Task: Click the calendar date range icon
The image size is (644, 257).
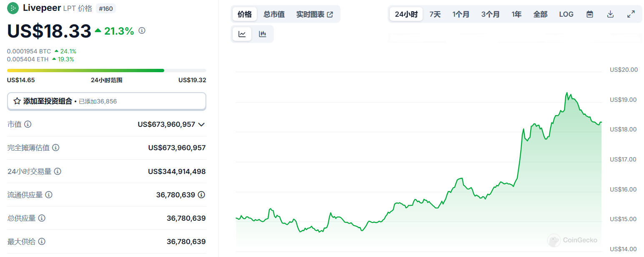Action: (x=589, y=14)
